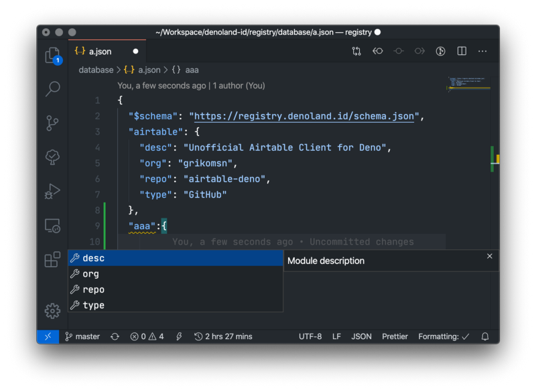Click the unsaved dot on a.json tab
The height and width of the screenshot is (392, 536).
point(136,52)
